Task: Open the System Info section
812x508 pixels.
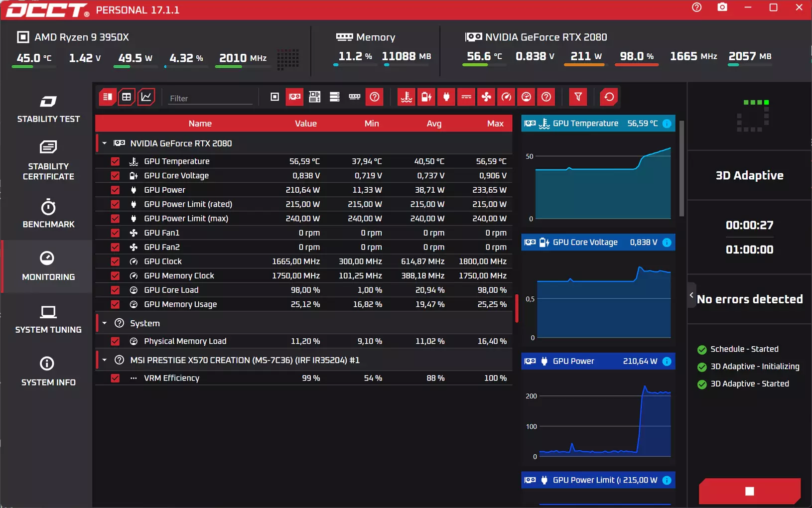Action: tap(48, 372)
